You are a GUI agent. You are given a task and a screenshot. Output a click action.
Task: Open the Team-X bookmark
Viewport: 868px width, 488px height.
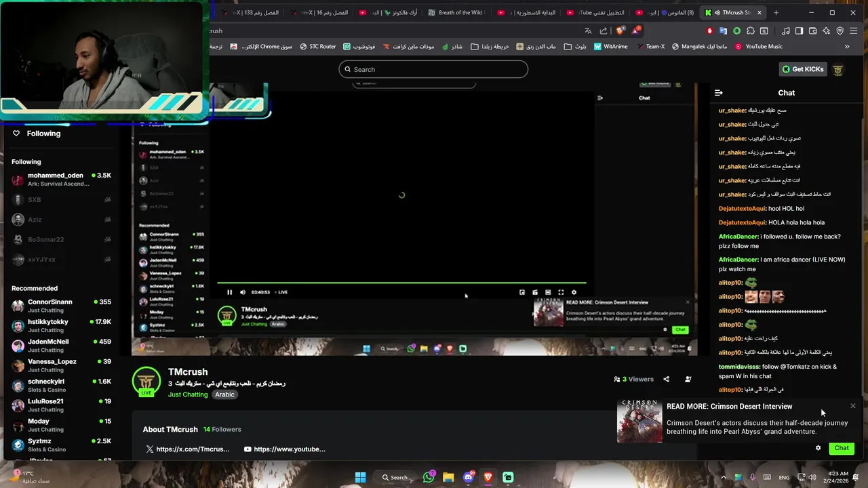point(650,47)
